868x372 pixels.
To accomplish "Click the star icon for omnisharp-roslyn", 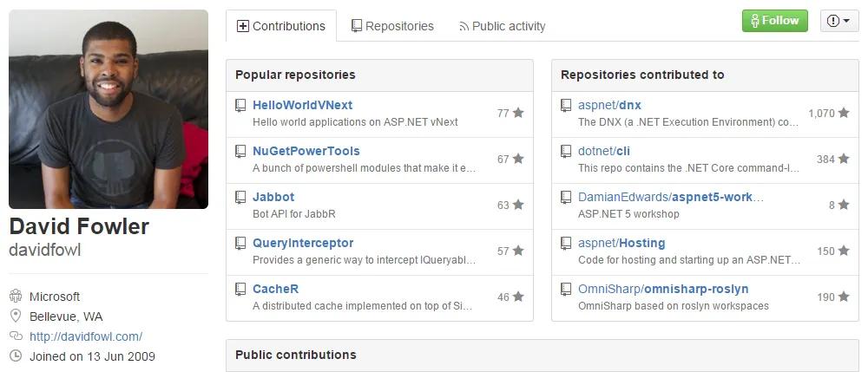I will coord(844,297).
